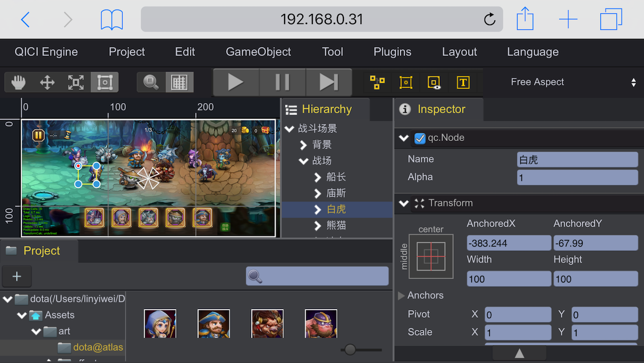Switch to the Inspector tab
Viewport: 644px width, 363px height.
click(x=439, y=109)
